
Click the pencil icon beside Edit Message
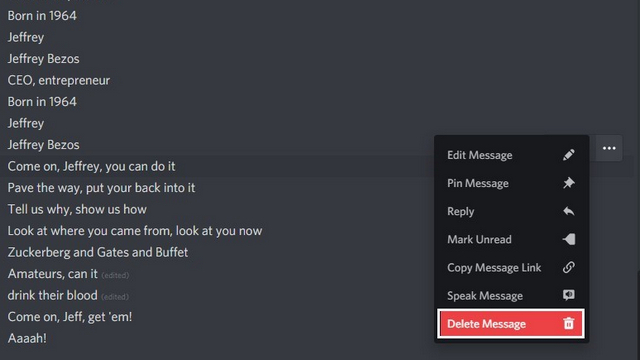(569, 155)
